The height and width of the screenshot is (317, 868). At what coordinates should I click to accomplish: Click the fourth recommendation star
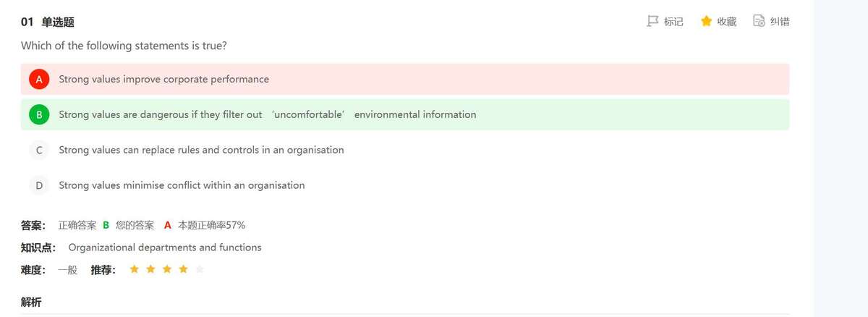[x=184, y=269]
